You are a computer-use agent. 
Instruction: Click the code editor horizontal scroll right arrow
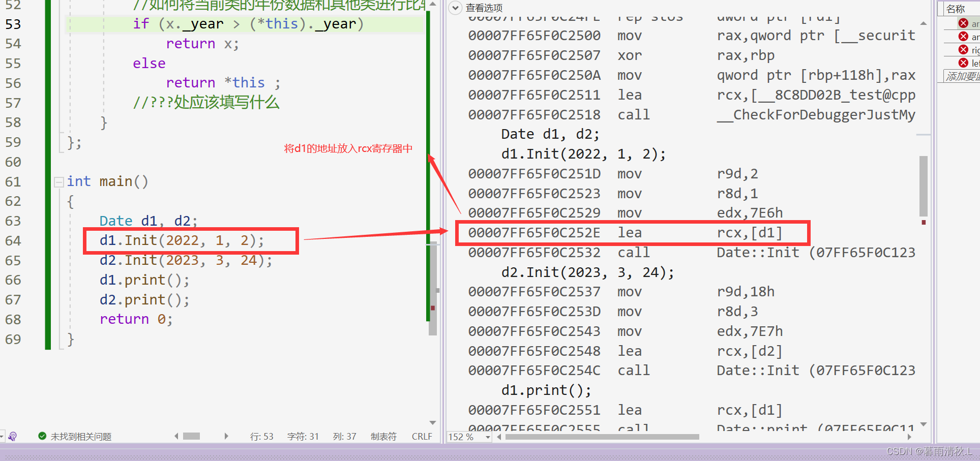(x=226, y=436)
